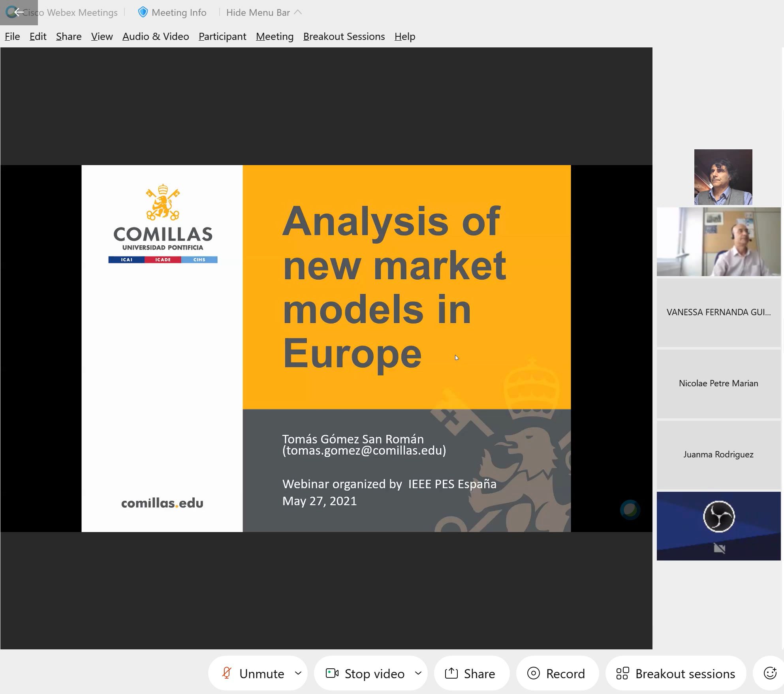The width and height of the screenshot is (784, 694).
Task: Select the speaker with headset video thumbnail
Action: click(718, 242)
